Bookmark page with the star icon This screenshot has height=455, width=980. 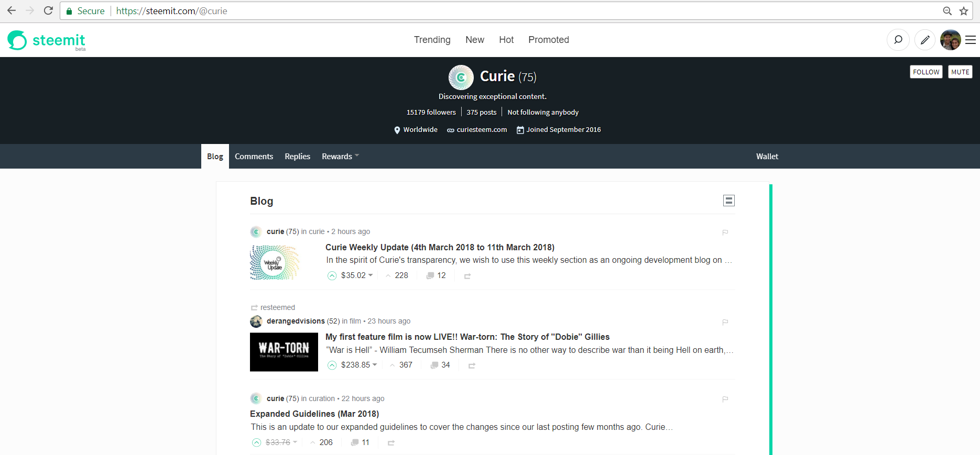(963, 11)
